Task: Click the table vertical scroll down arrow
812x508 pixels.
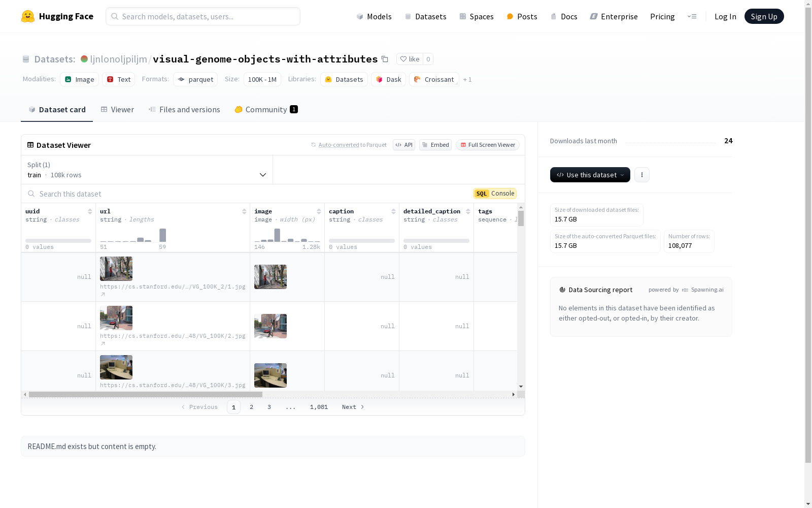Action: click(521, 387)
